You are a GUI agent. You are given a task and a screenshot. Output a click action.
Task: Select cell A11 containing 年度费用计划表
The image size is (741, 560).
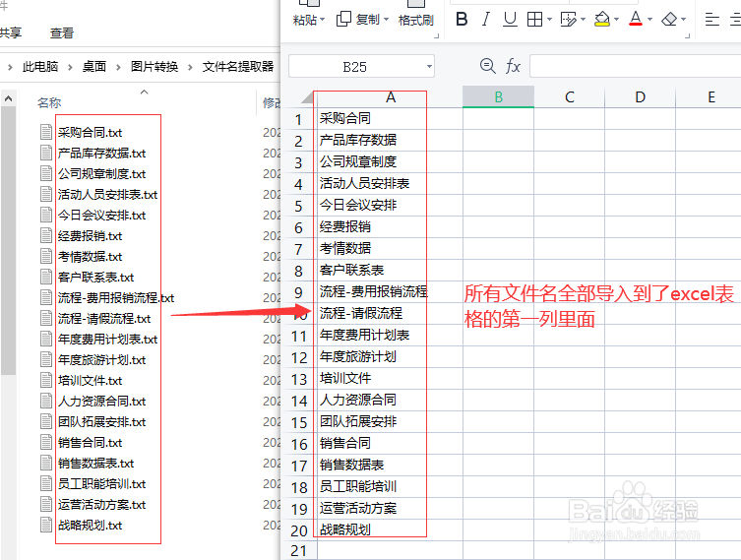390,335
